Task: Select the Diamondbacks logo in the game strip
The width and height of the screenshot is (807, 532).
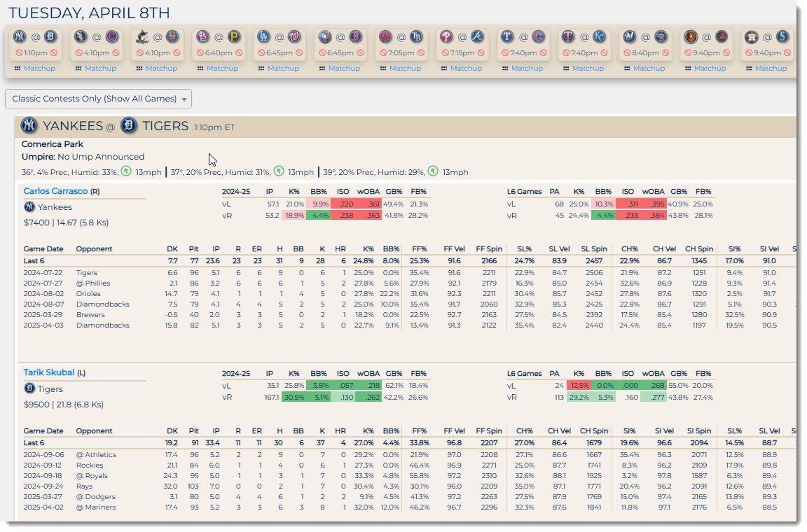Action: tap(722, 36)
